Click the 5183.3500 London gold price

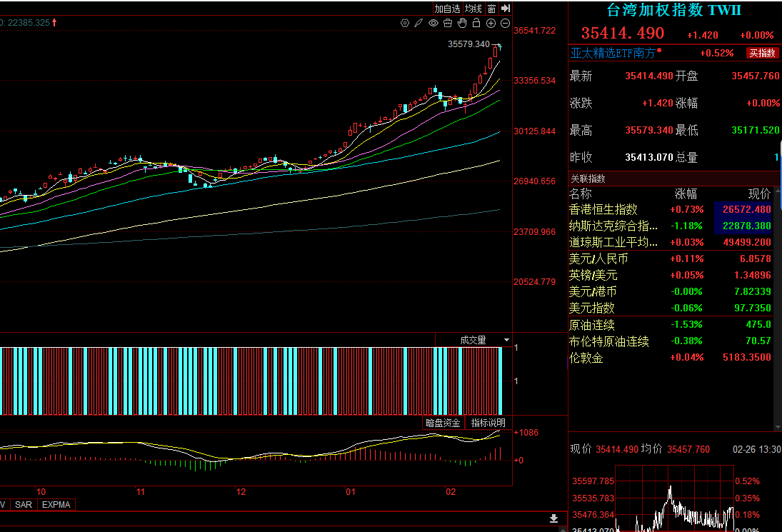pos(747,358)
